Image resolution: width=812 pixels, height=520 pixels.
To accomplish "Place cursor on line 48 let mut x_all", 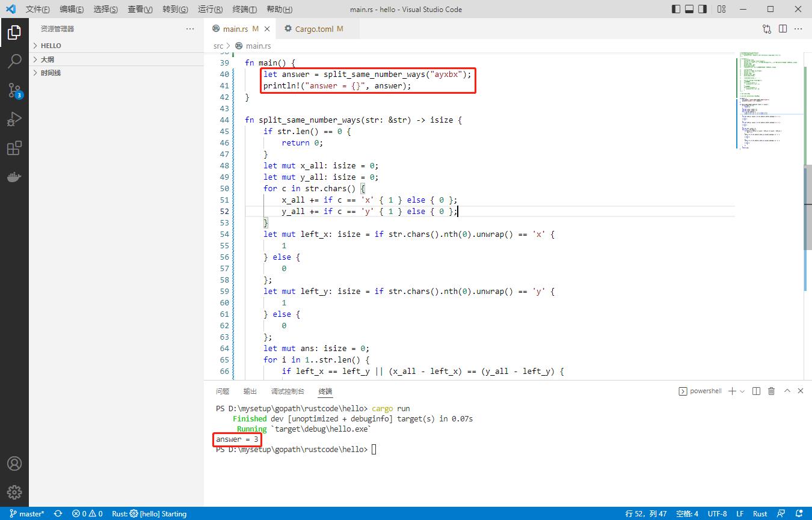I will [x=321, y=165].
